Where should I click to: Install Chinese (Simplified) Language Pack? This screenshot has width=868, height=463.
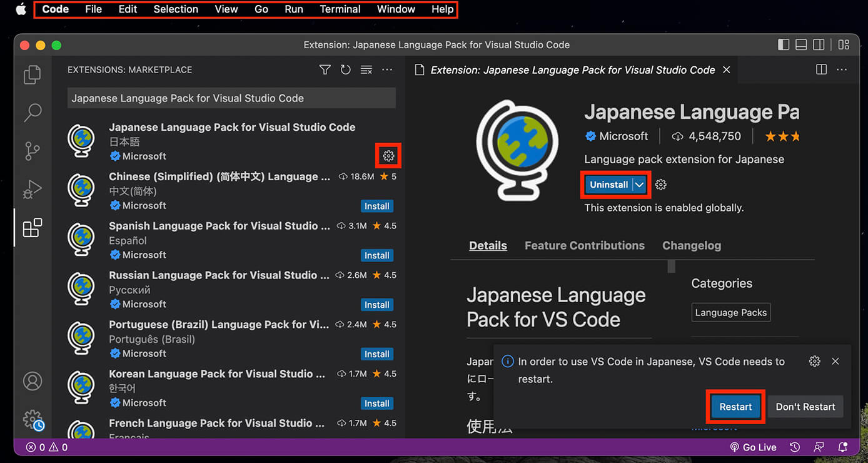[x=377, y=206]
